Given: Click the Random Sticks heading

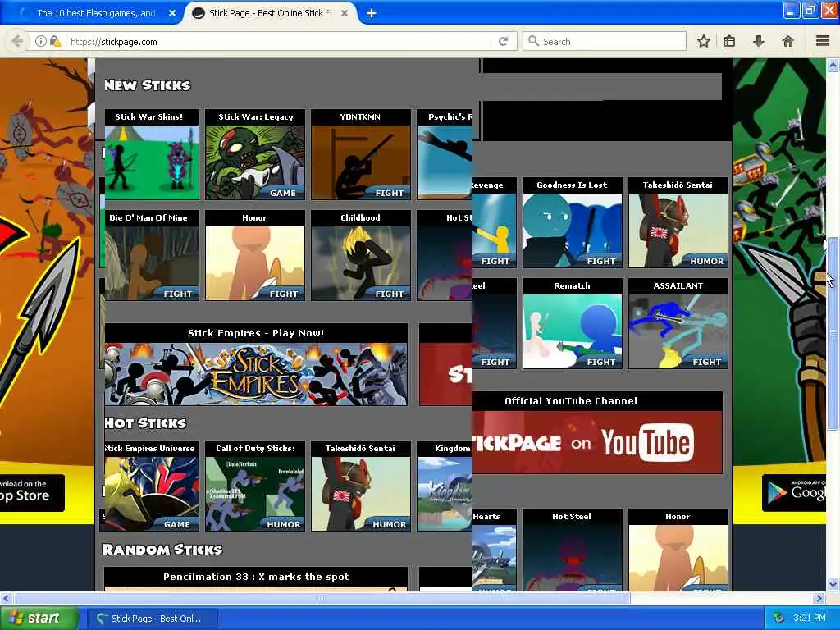Looking at the screenshot, I should click(x=162, y=550).
